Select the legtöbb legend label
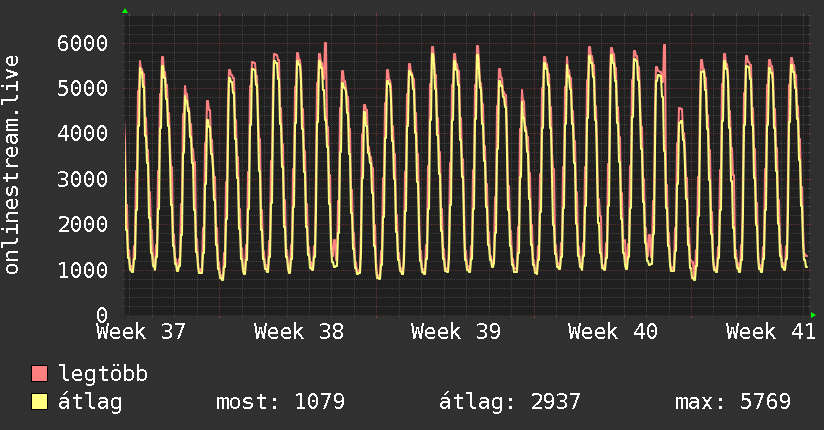Image resolution: width=824 pixels, height=430 pixels. point(103,374)
